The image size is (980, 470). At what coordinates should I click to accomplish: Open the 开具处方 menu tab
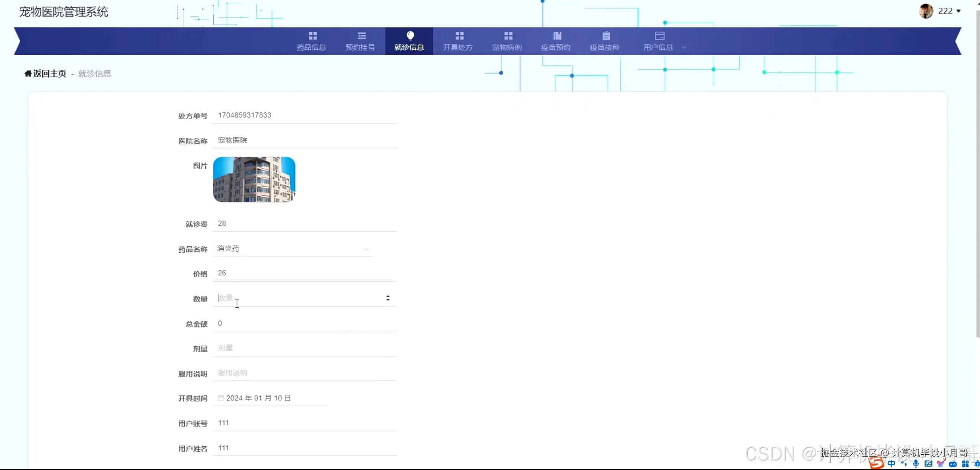pos(458,41)
